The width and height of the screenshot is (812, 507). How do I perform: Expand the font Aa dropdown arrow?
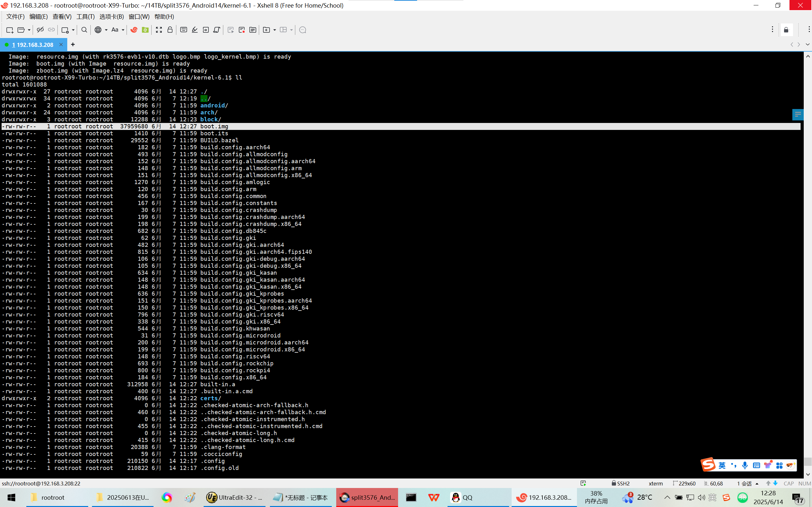coord(123,30)
